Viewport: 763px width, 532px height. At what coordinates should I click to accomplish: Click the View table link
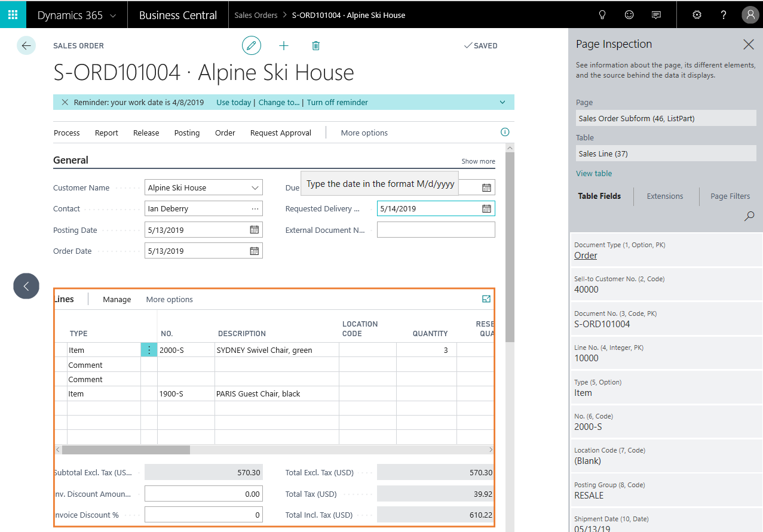coord(593,174)
